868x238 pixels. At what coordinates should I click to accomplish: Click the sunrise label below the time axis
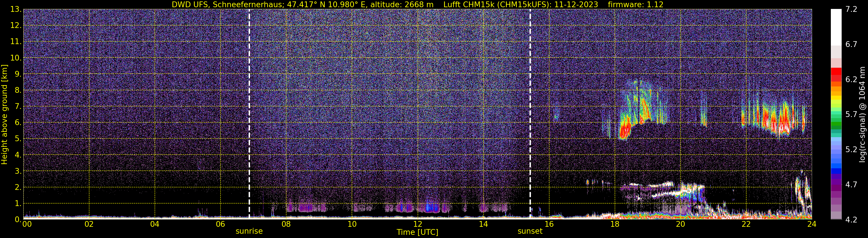click(249, 231)
